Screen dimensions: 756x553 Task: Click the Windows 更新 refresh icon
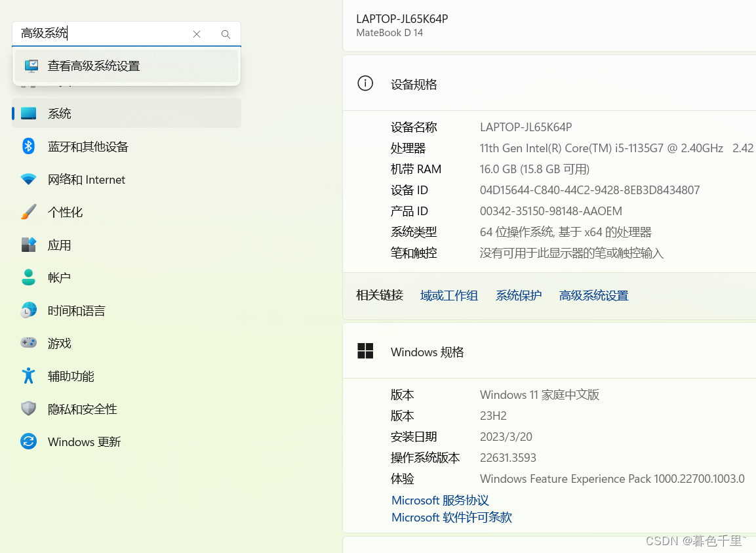pyautogui.click(x=28, y=441)
